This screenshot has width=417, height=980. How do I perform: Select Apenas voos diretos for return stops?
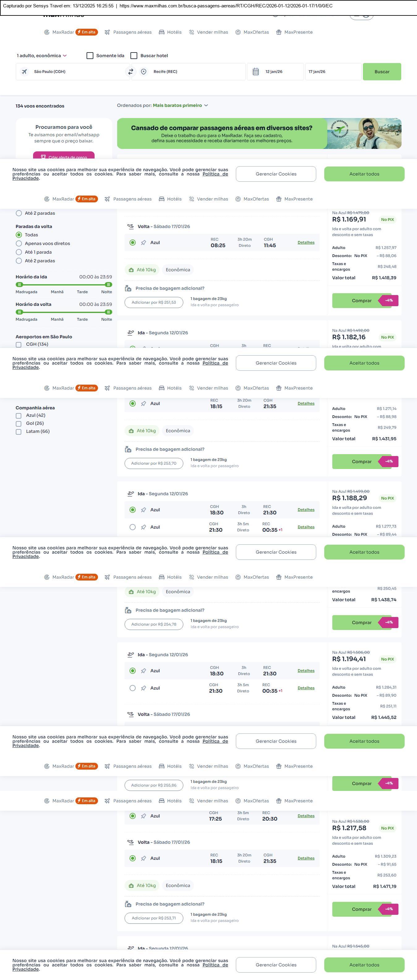[19, 243]
